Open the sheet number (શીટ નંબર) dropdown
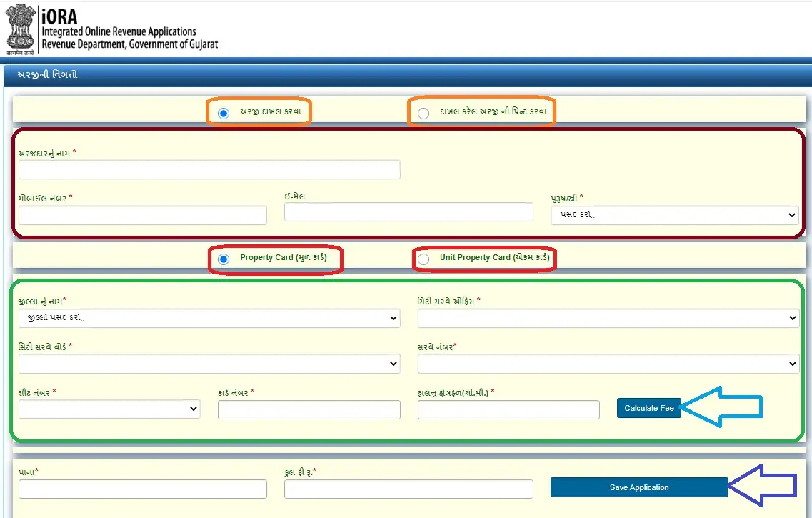 (109, 409)
